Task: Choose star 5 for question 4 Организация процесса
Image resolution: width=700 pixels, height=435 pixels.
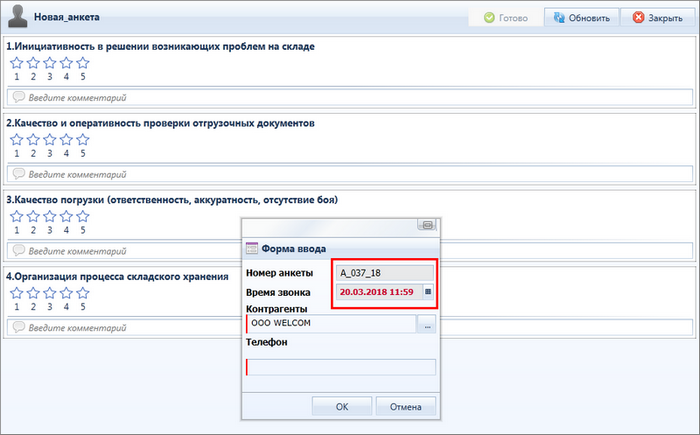Action: 83,293
